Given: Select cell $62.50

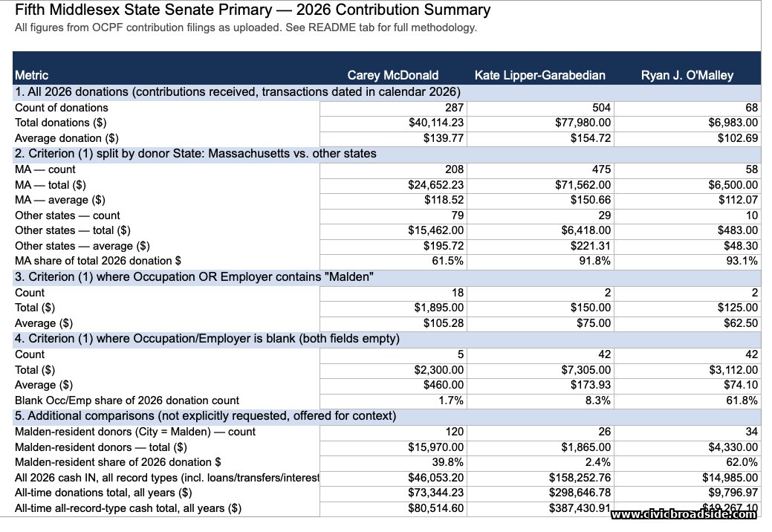Looking at the screenshot, I should (x=687, y=324).
